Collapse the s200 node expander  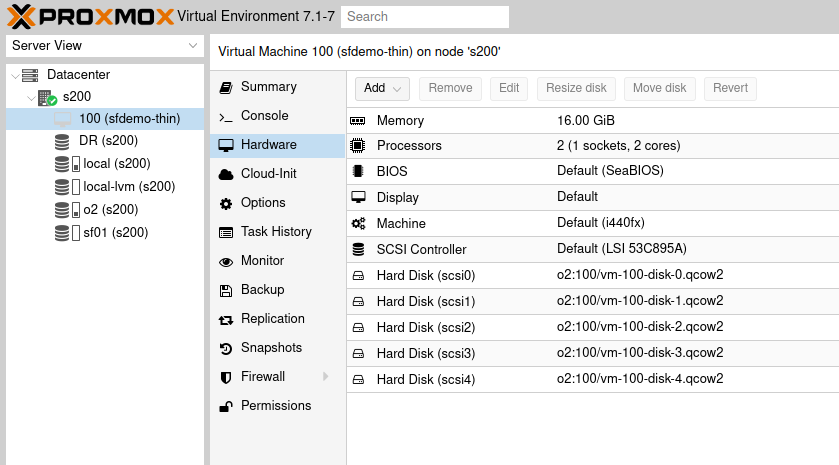[32, 98]
